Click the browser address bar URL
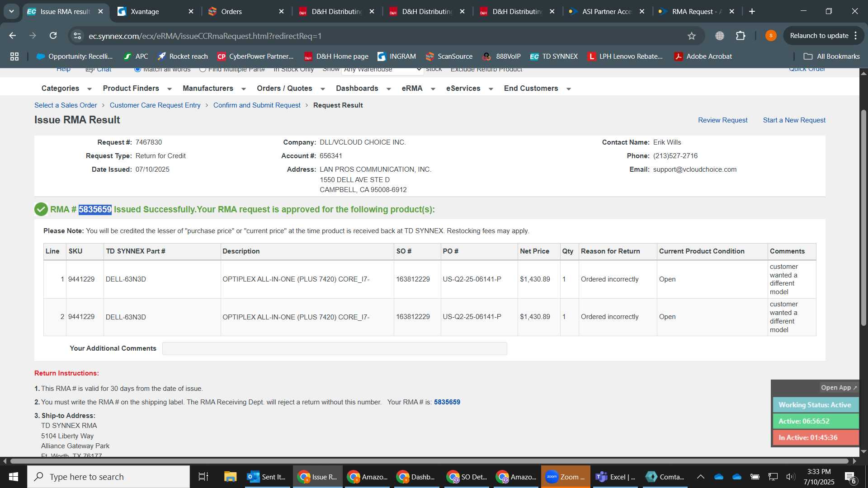 pos(205,36)
